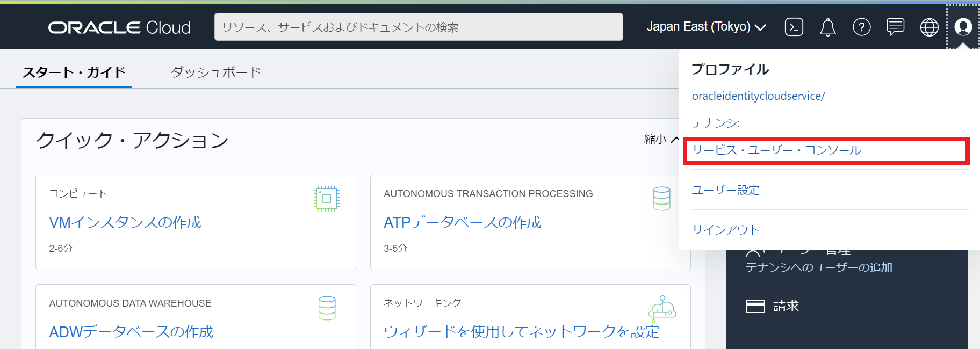Viewport: 980px width, 349px height.
Task: Select ユーザー設定 in the profile menu
Action: [726, 190]
